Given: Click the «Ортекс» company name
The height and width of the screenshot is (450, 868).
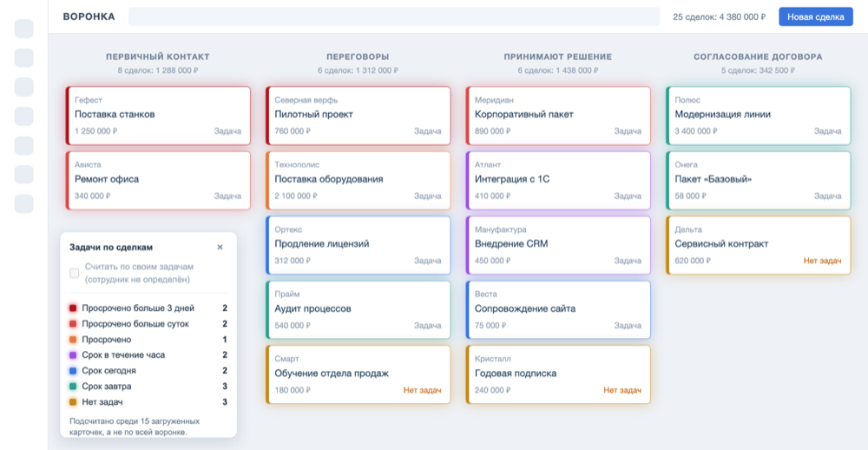Looking at the screenshot, I should pos(288,229).
